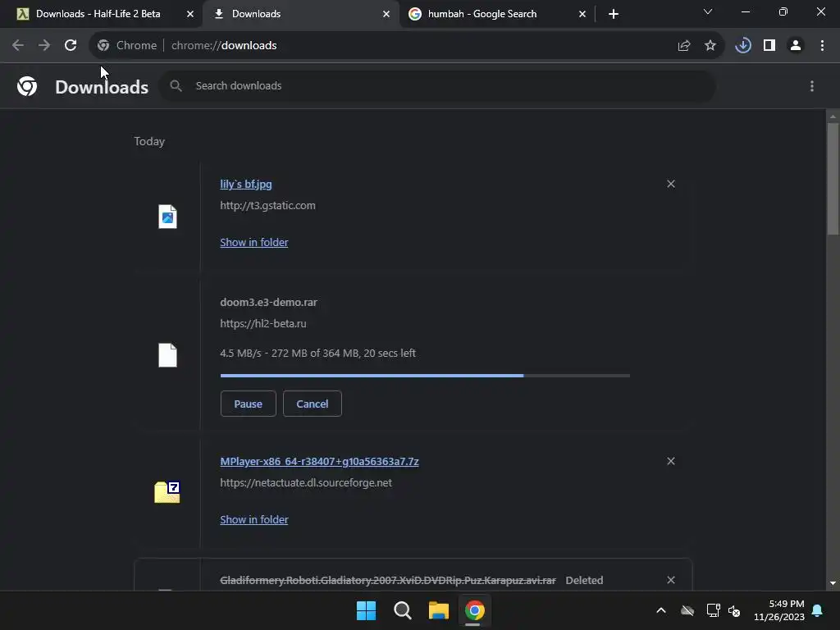Click the 7z archive icon for MPlayer

click(x=167, y=492)
